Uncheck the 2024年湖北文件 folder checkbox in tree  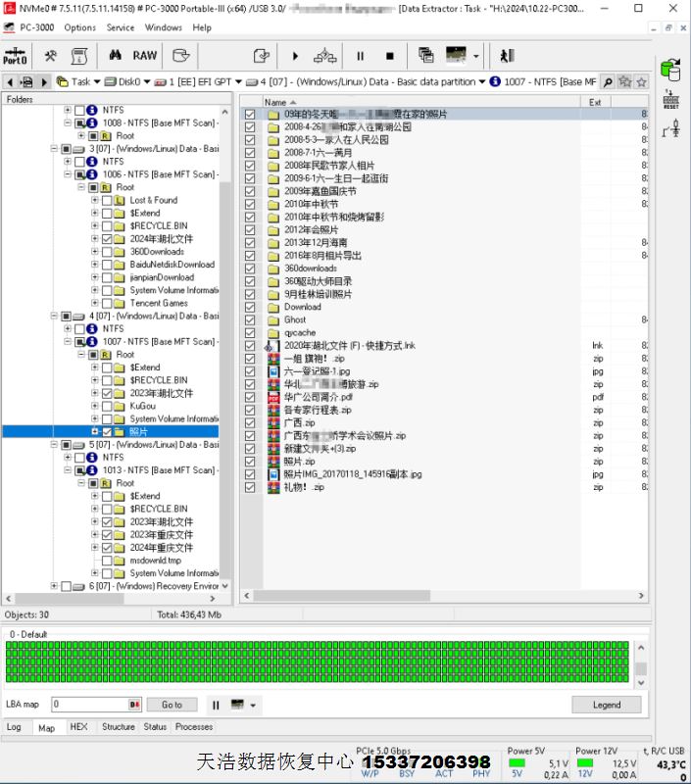(107, 239)
